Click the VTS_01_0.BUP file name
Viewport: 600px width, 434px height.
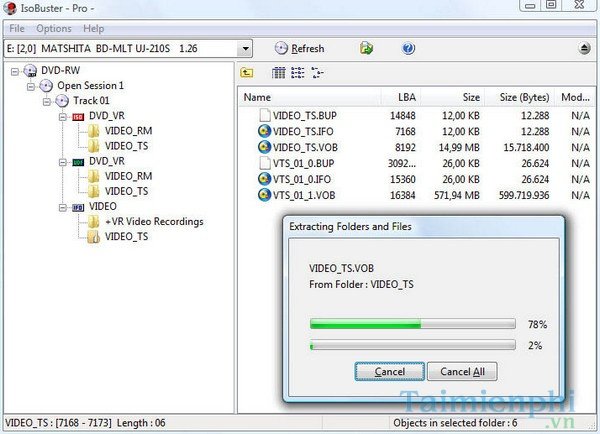click(x=303, y=163)
